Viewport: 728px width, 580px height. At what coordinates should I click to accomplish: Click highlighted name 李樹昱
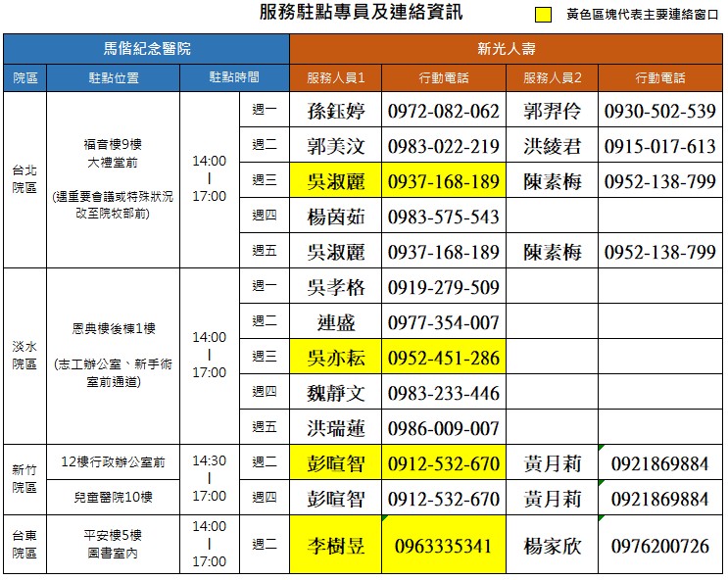(x=336, y=546)
